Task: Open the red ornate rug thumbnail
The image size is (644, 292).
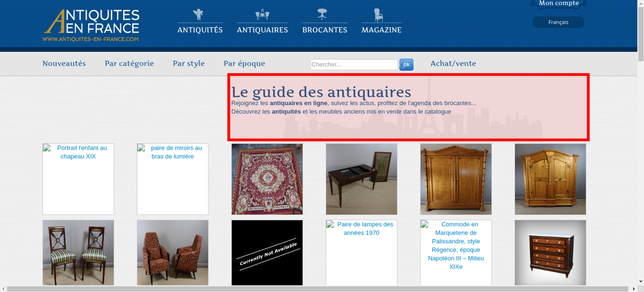Action: click(x=267, y=179)
